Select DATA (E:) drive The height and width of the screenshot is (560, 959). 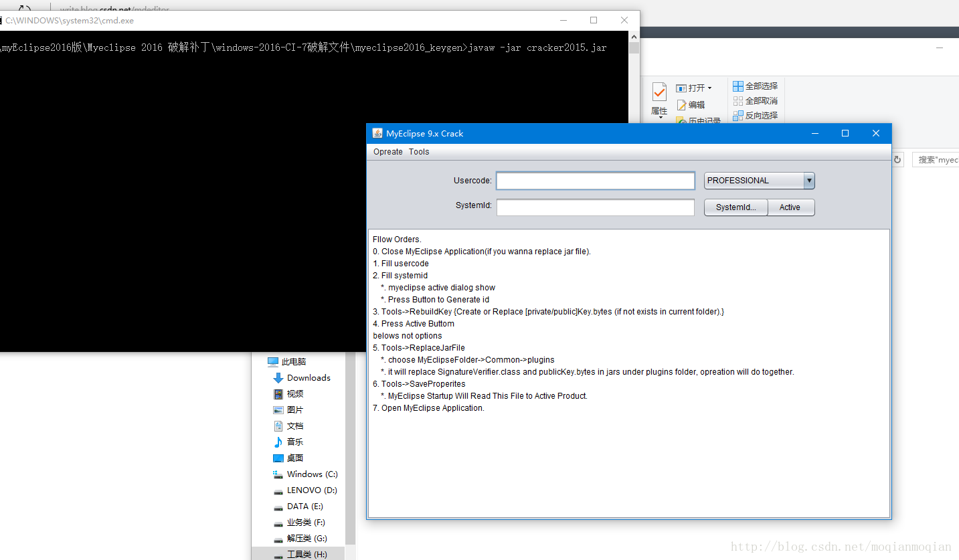pos(304,506)
